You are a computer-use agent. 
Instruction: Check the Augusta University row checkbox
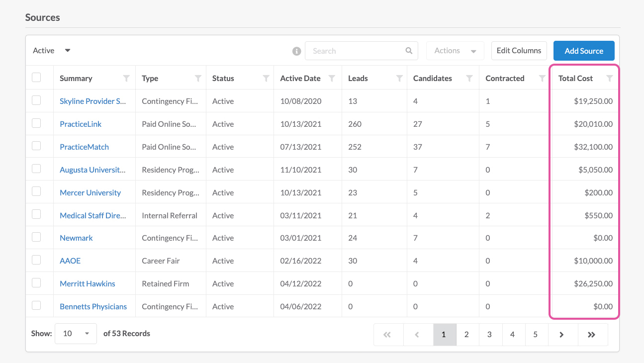point(36,169)
